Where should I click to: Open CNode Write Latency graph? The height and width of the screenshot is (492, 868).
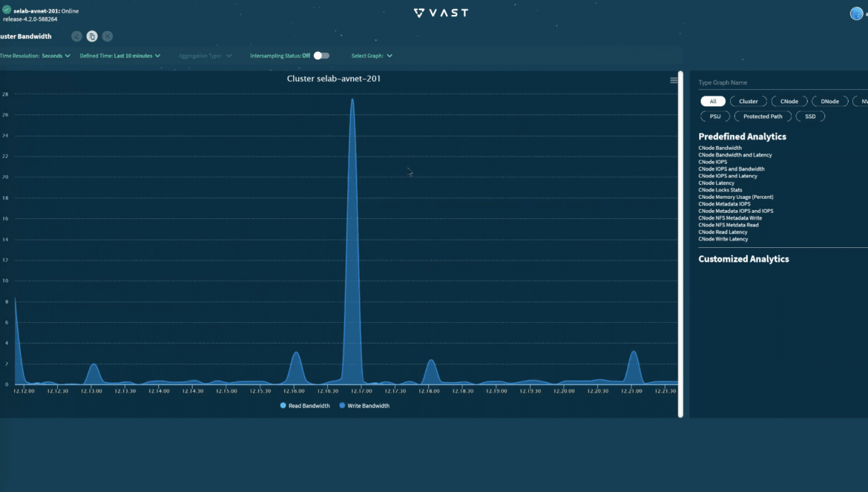point(723,239)
